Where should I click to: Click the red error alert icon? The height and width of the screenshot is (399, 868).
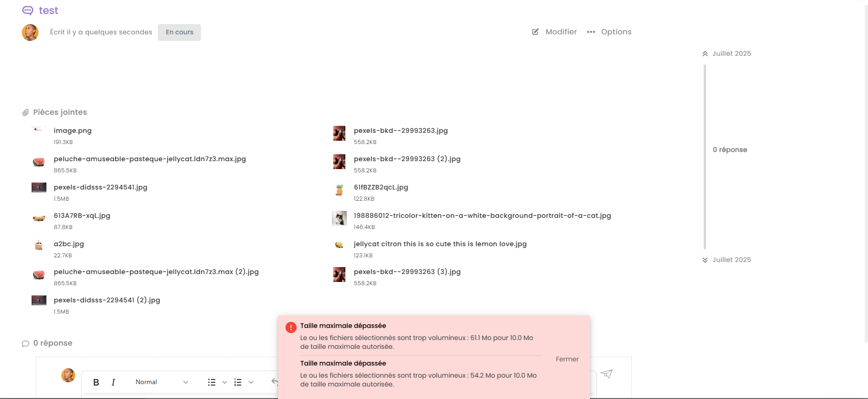291,327
